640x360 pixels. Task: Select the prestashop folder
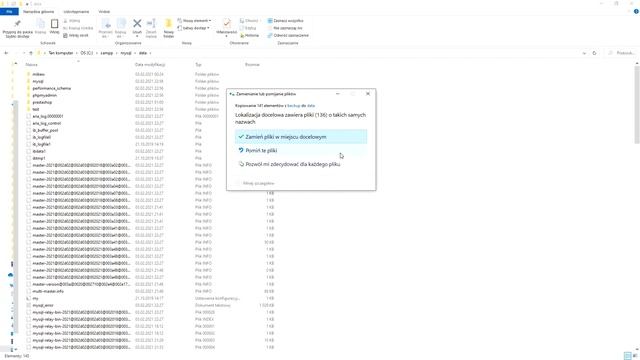click(x=42, y=102)
